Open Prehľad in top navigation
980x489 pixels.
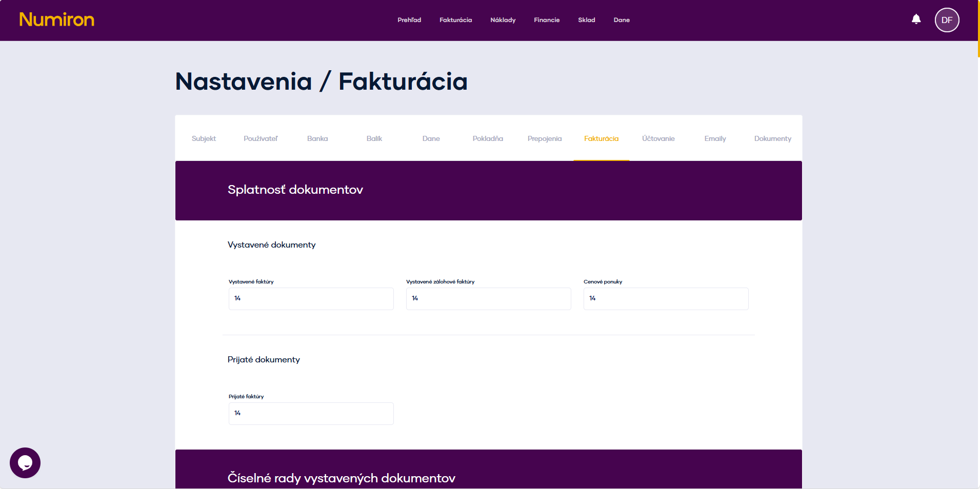409,20
